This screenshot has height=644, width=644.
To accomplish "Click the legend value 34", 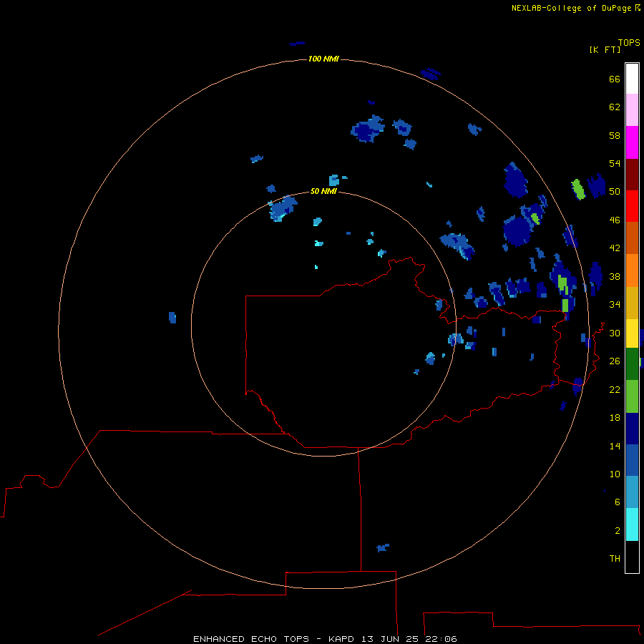I will coord(615,305).
